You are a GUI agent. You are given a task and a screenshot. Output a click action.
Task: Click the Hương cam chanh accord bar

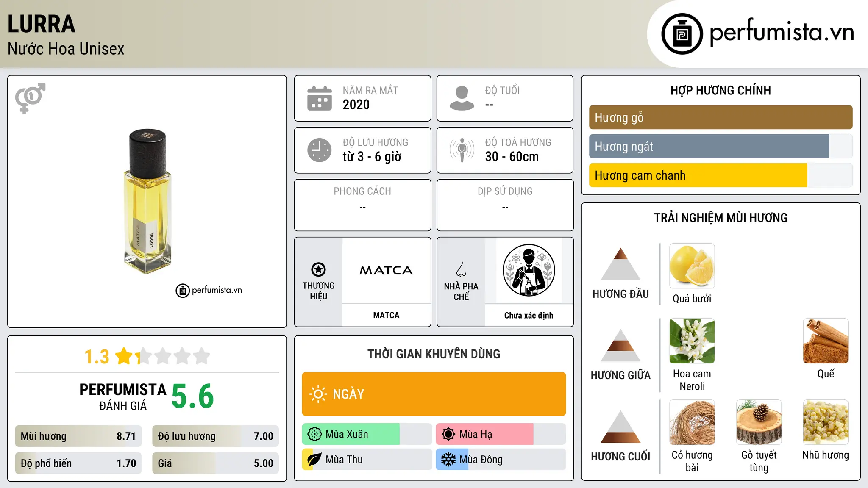[x=721, y=175]
